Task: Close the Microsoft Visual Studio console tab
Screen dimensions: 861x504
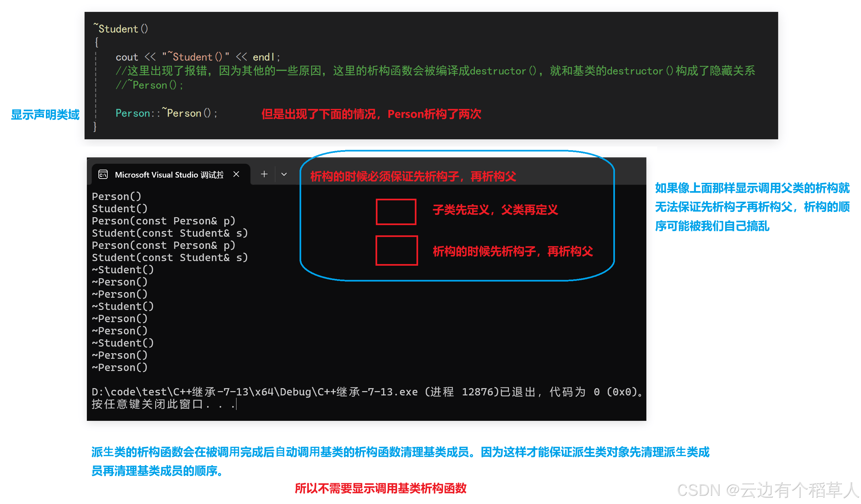Action: (236, 175)
